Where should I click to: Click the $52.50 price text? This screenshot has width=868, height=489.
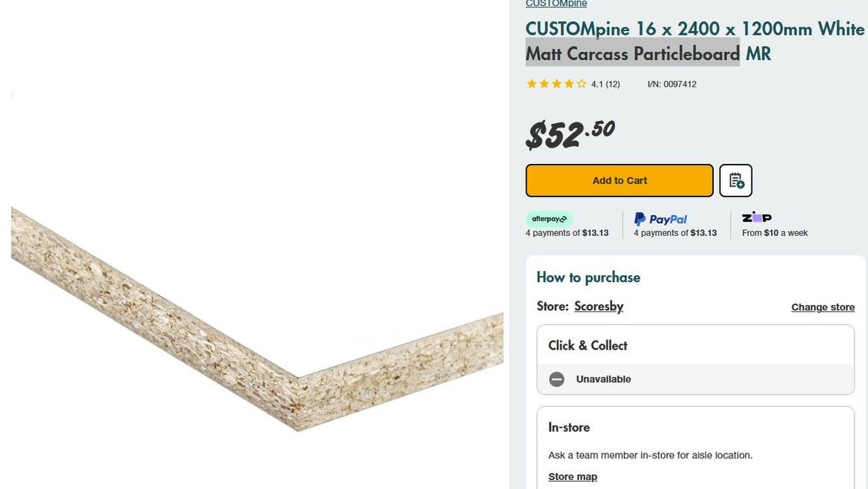tap(568, 134)
